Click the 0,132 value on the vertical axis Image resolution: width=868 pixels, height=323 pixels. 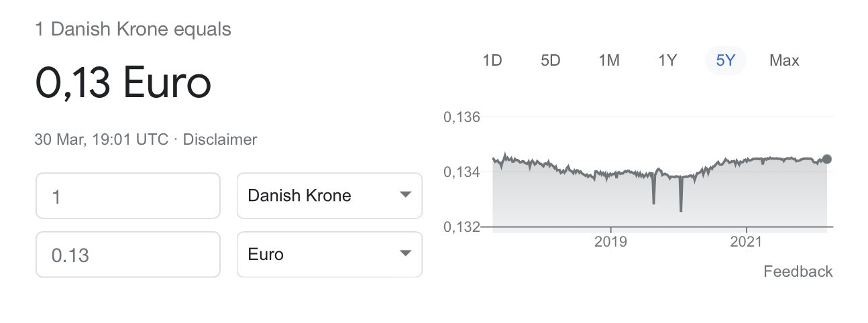point(462,227)
